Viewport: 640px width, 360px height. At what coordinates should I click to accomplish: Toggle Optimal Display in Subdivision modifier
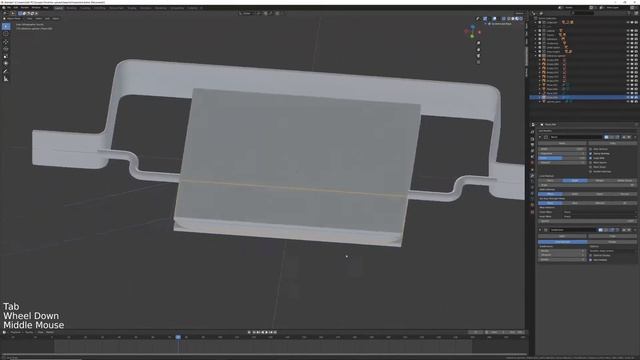click(591, 255)
